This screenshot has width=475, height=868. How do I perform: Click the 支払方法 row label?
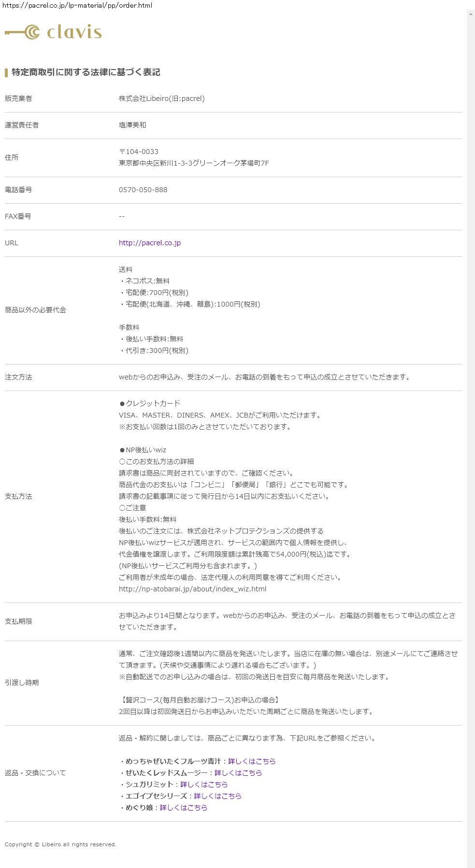(x=18, y=496)
